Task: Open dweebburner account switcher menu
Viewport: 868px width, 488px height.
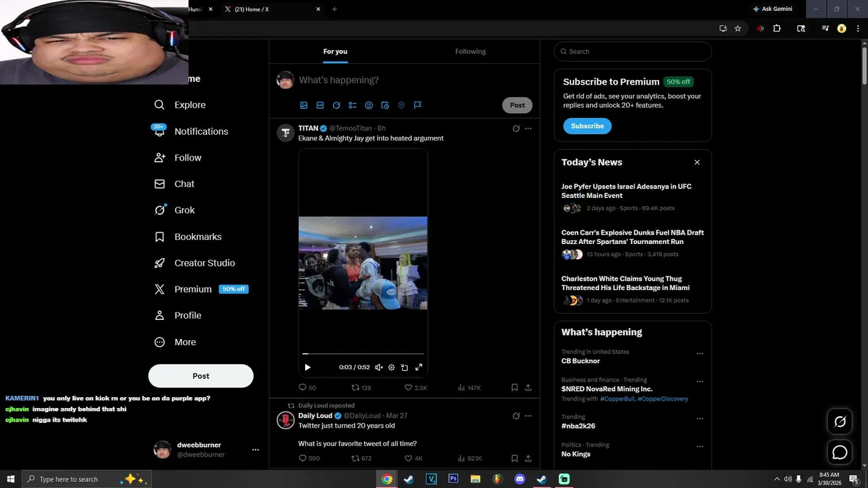Action: (255, 449)
